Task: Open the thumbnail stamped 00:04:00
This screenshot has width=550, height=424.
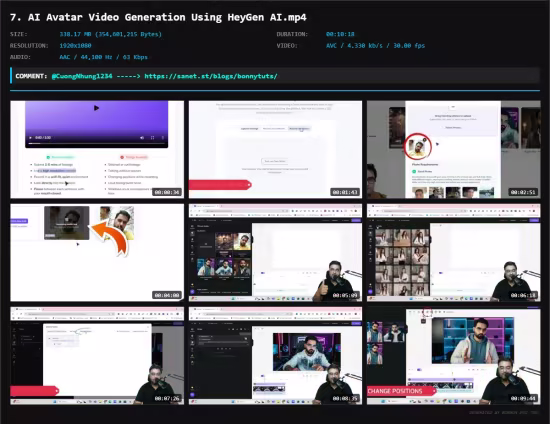Action: (x=97, y=253)
